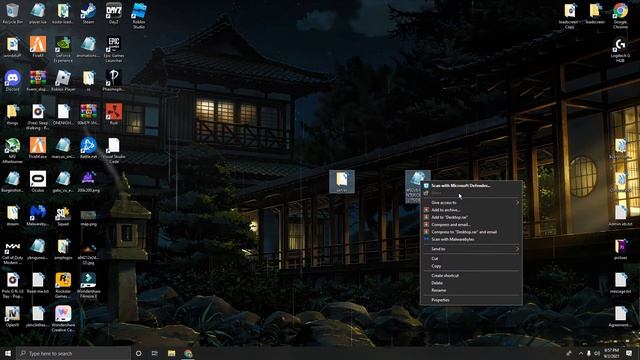Choose Scan with Malwarebytes entry
The width and height of the screenshot is (640, 360).
[471, 239]
